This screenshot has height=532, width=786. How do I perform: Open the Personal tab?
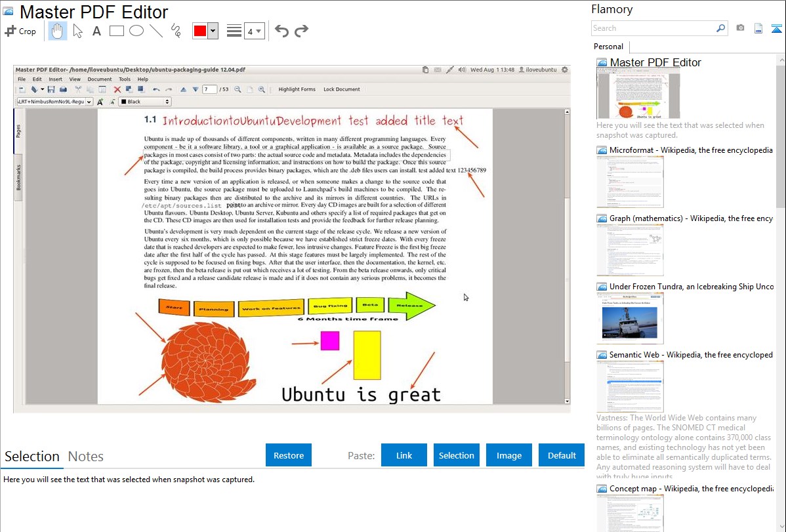point(608,47)
